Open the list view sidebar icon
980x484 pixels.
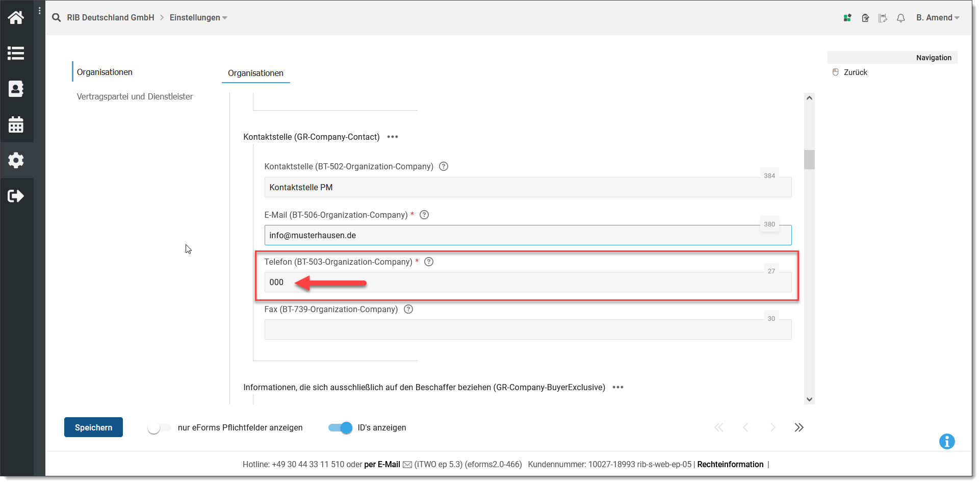tap(16, 53)
